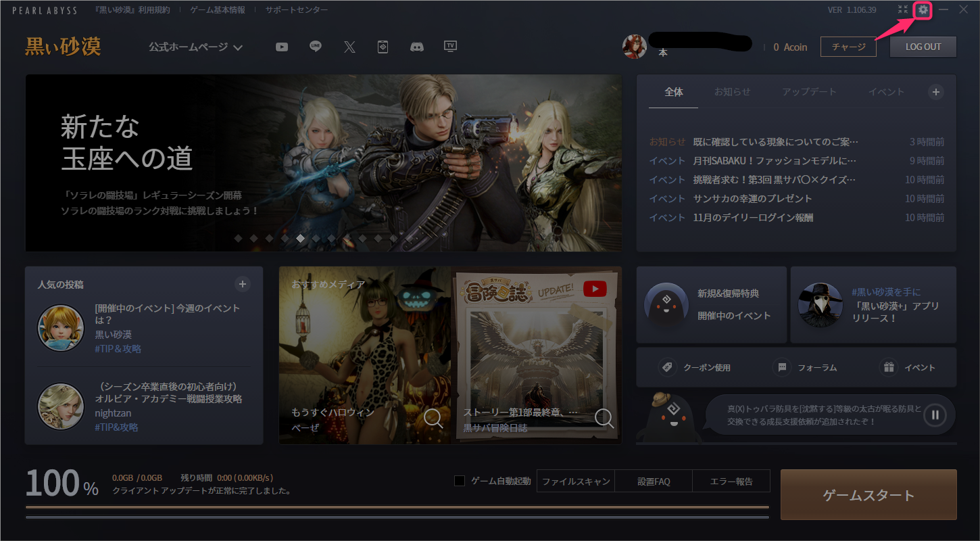The image size is (980, 541).
Task: Open the 設置FAQ page
Action: tap(654, 481)
